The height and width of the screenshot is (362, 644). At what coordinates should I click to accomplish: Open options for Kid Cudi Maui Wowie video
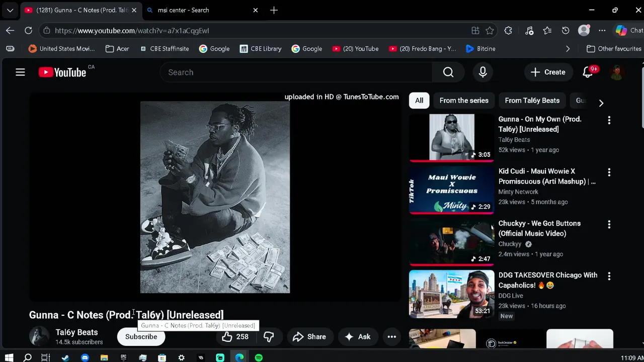(x=609, y=172)
